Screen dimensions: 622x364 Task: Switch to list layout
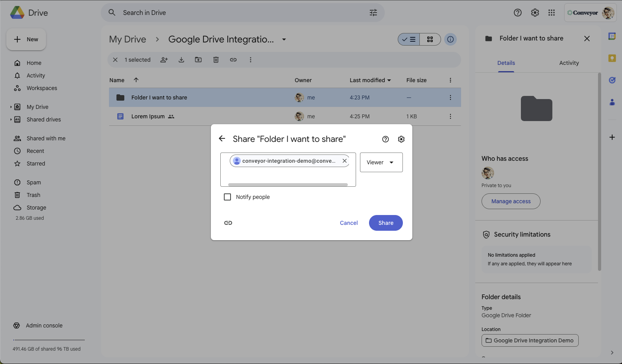(x=409, y=39)
